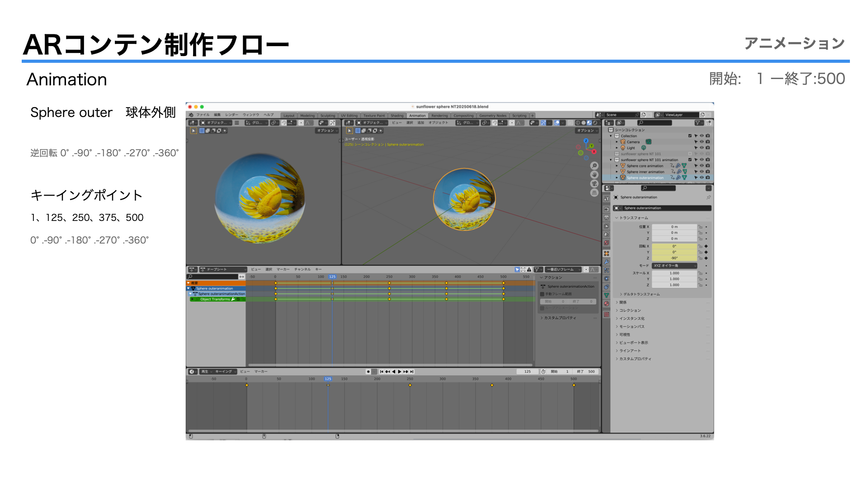
Task: Click keyframe diamond next to rotation X
Action: (x=706, y=246)
